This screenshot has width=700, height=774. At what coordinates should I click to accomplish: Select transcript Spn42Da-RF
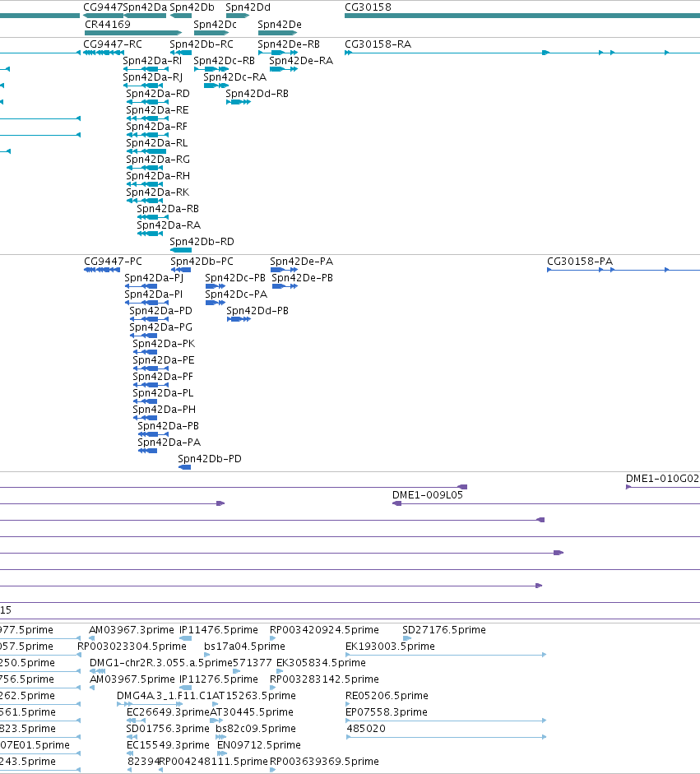157,127
